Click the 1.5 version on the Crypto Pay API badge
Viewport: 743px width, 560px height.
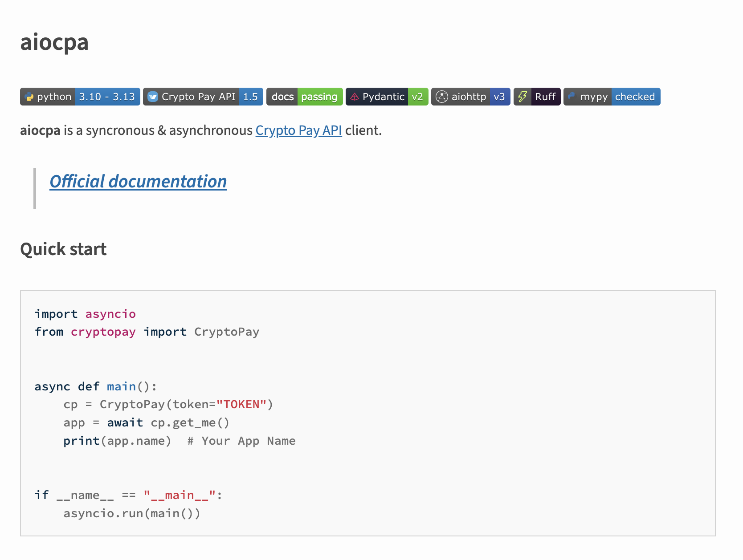(x=251, y=97)
